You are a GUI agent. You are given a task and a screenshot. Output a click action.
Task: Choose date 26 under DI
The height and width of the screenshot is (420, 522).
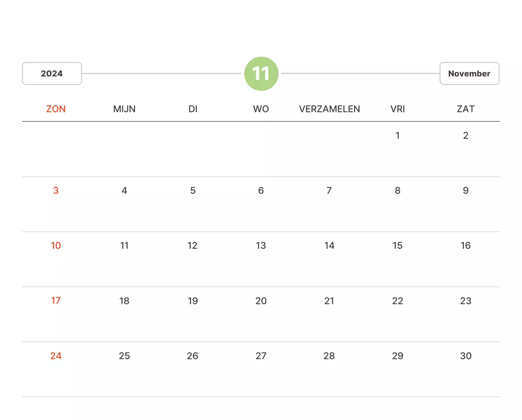tap(192, 356)
